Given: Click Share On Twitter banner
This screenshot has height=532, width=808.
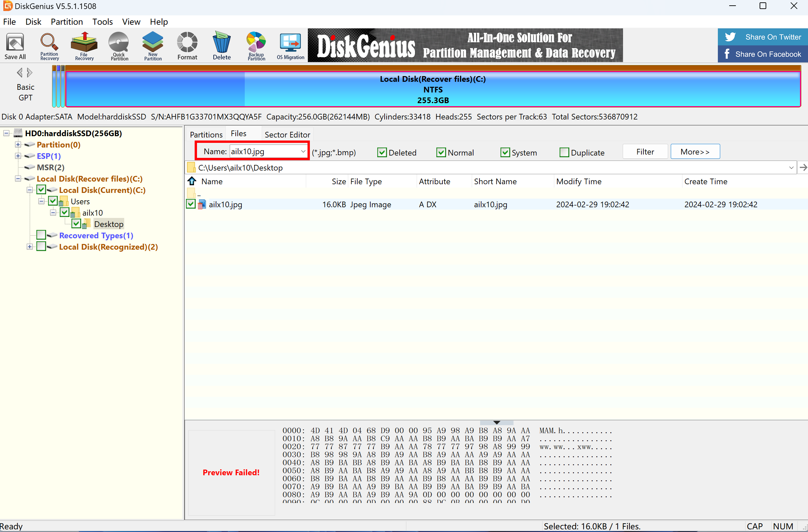Looking at the screenshot, I should [x=762, y=37].
